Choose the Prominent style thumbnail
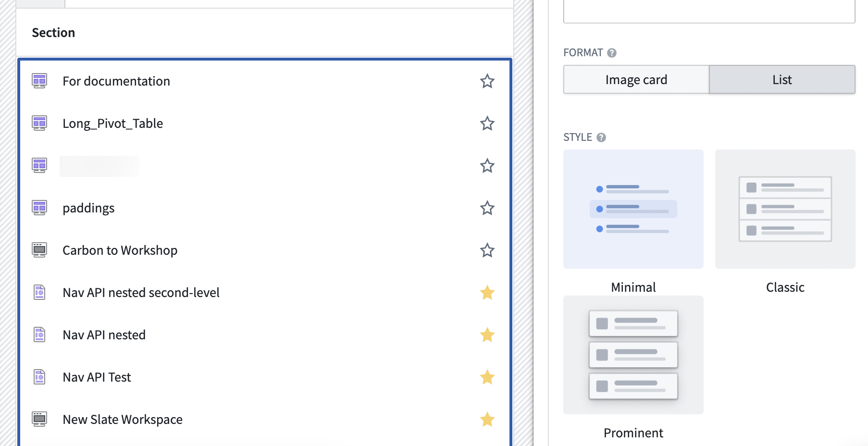 pyautogui.click(x=633, y=355)
